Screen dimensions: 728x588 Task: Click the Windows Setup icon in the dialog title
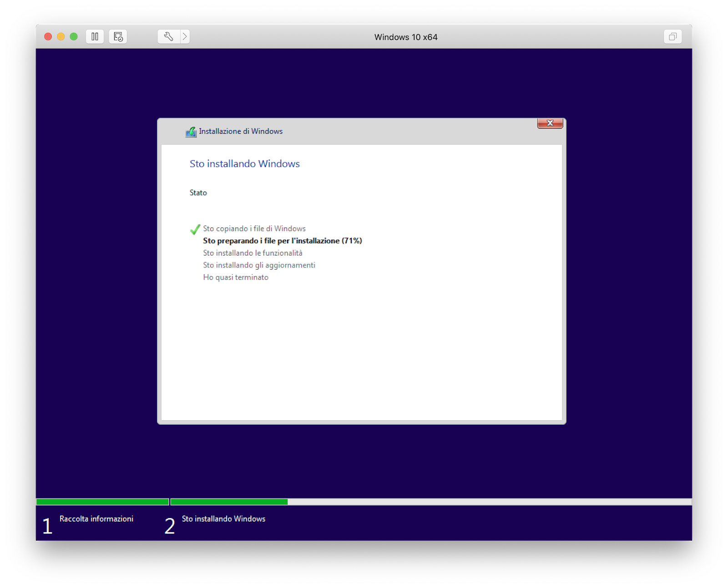(x=191, y=132)
